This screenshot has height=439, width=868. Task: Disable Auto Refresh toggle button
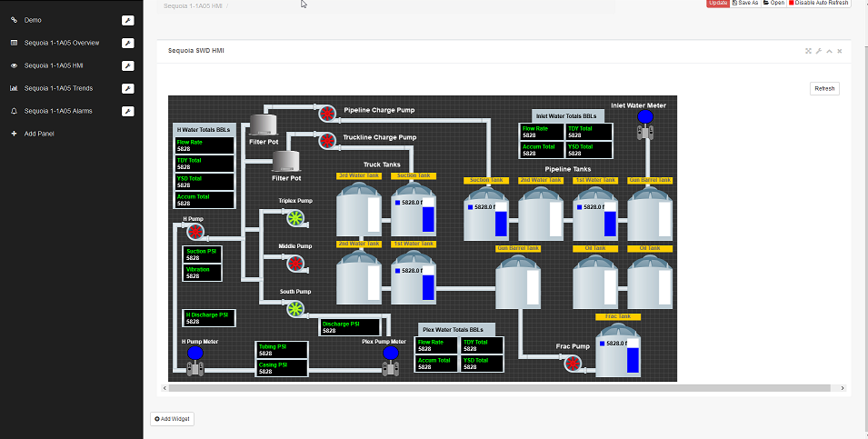click(x=820, y=4)
